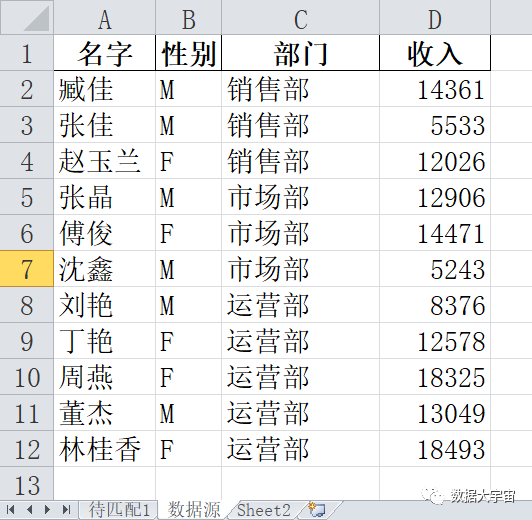Click the Select All corner triangle
This screenshot has height=520, width=532.
tap(36, 18)
